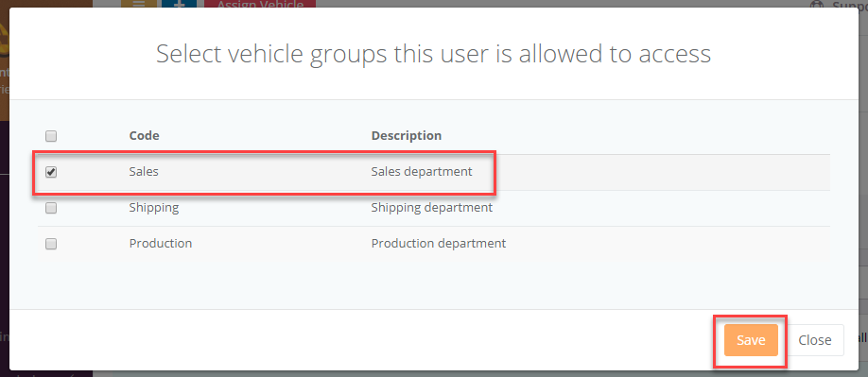868x377 pixels.
Task: Click the Code column header
Action: pos(144,135)
